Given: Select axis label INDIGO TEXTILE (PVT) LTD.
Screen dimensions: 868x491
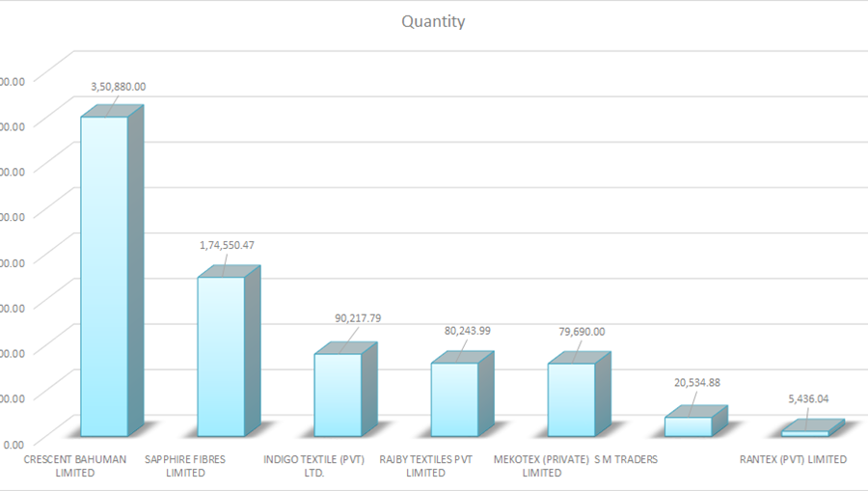Looking at the screenshot, I should pos(313,466).
